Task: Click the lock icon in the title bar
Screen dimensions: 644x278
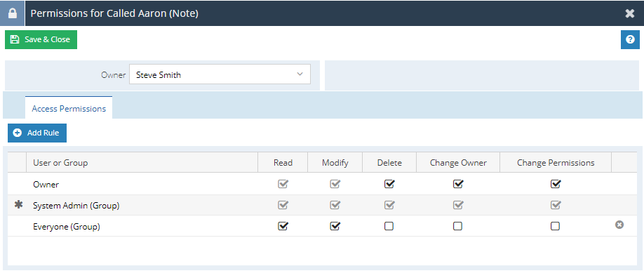Action: click(x=13, y=13)
